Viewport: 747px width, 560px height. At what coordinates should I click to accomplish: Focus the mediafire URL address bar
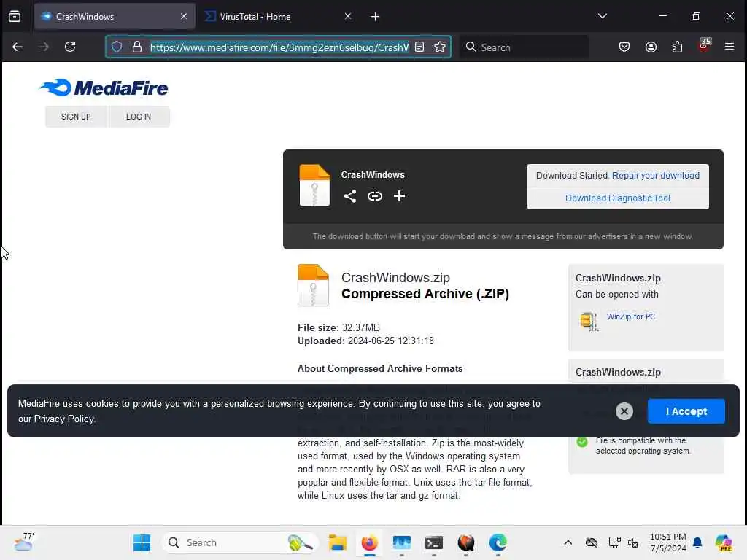(279, 47)
